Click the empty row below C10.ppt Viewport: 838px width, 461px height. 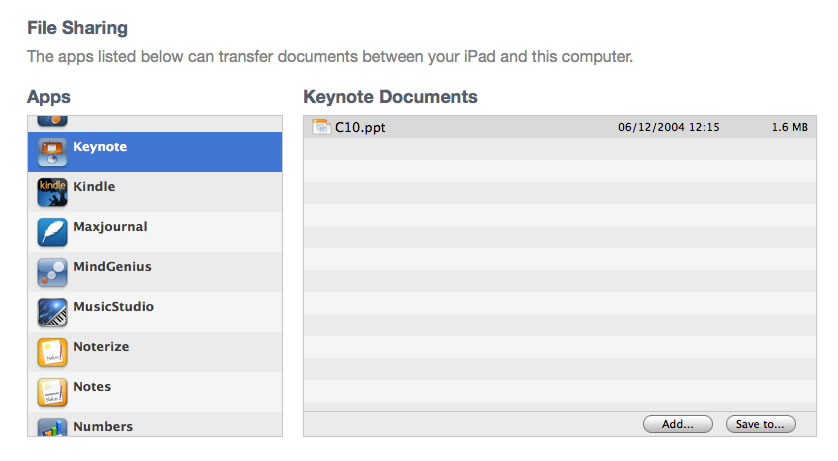(x=560, y=149)
